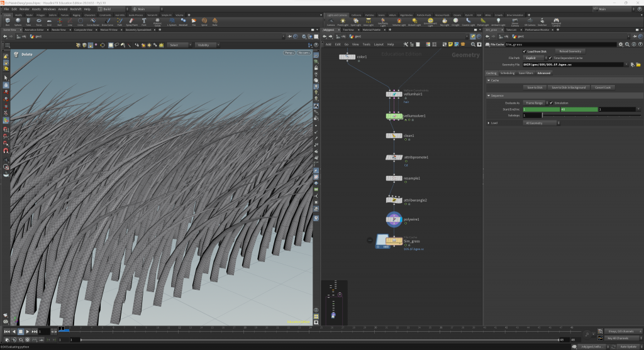Open the Persp viewport camera menu

click(289, 53)
